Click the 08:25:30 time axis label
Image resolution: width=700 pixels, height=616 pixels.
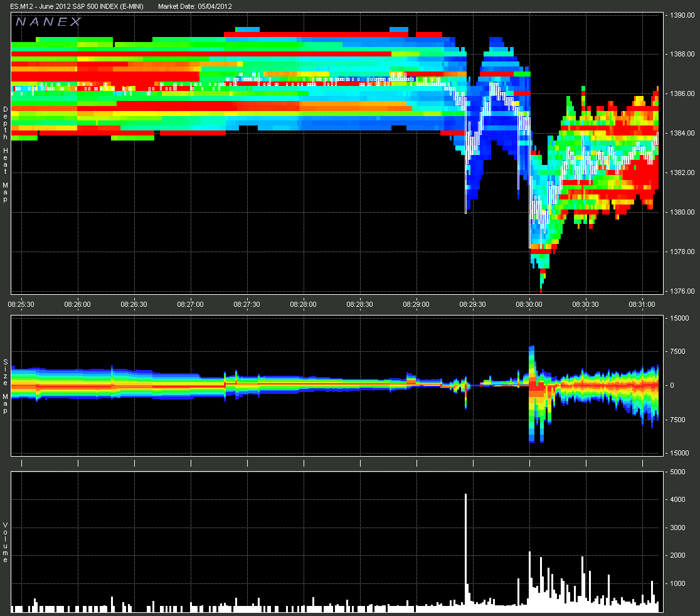[21, 304]
